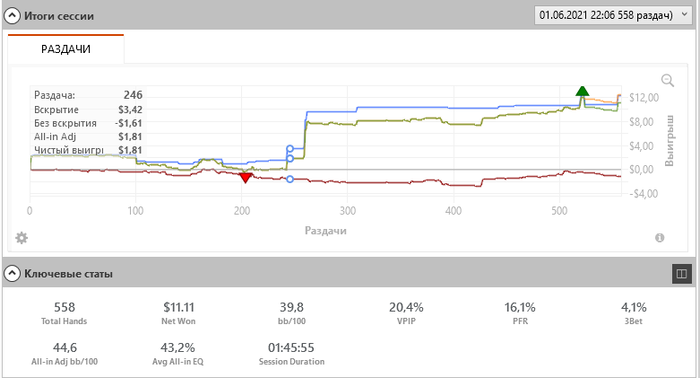Viewport: 700px width, 378px height.
Task: Collapse the Итоги сессии section
Action: (12, 16)
